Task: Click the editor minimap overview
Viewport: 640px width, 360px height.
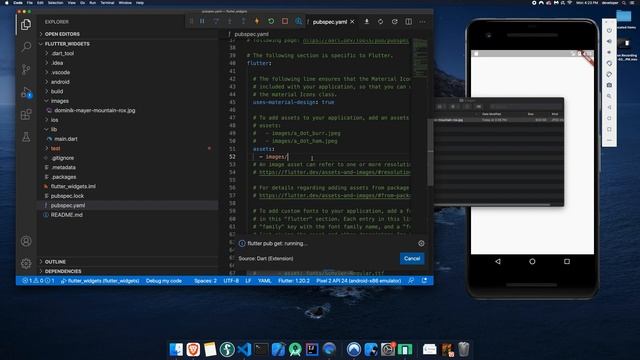Action: point(420,58)
